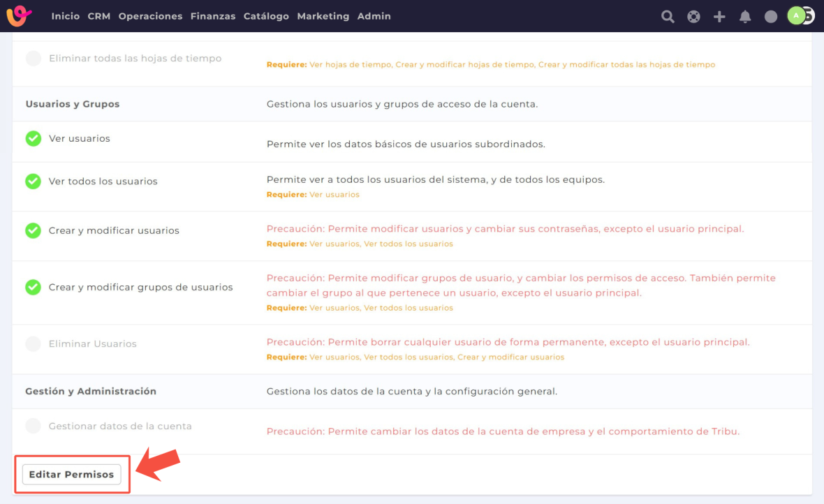Toggle Crear y modificar grupos de usuarios

(33, 287)
